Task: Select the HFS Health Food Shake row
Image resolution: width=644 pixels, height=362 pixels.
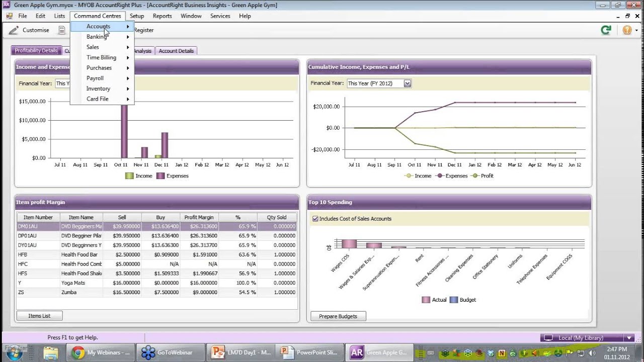Action: [x=157, y=274]
